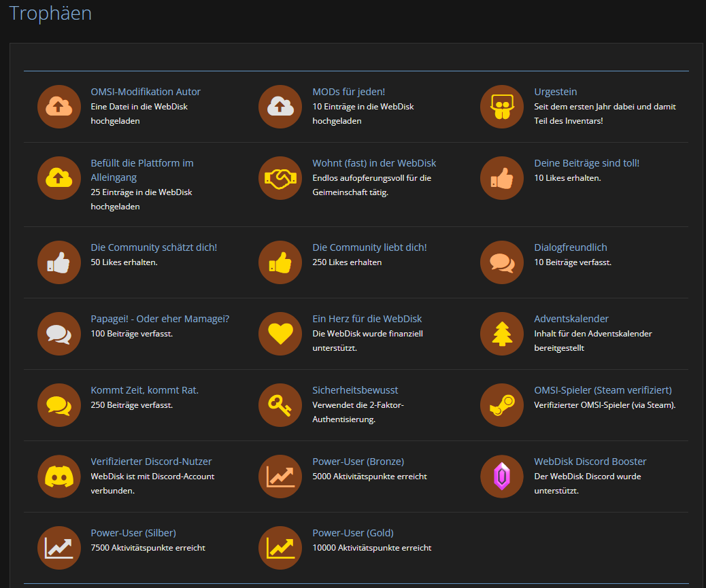Click the Urgestein trophy icon

point(502,107)
